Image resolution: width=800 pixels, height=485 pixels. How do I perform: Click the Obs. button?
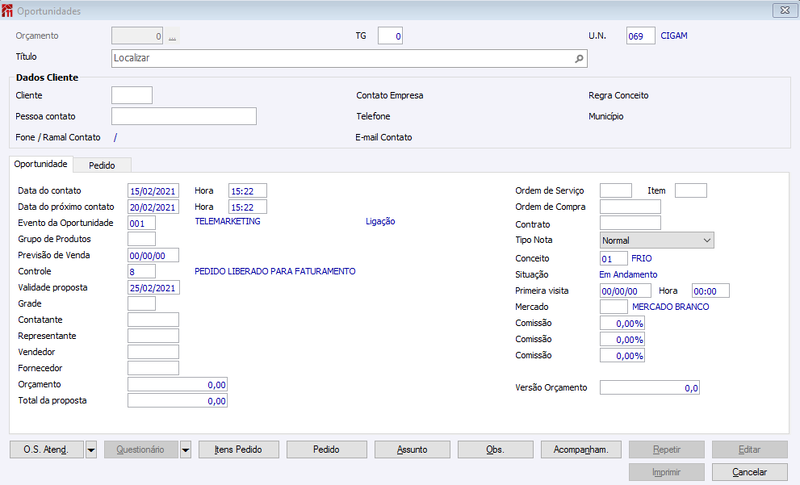[495, 450]
